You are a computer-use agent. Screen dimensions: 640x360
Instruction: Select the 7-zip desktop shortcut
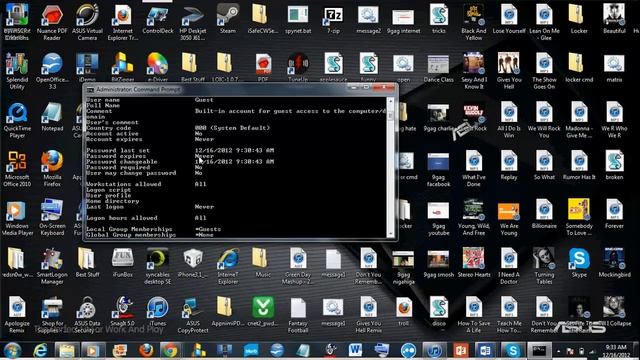click(333, 19)
